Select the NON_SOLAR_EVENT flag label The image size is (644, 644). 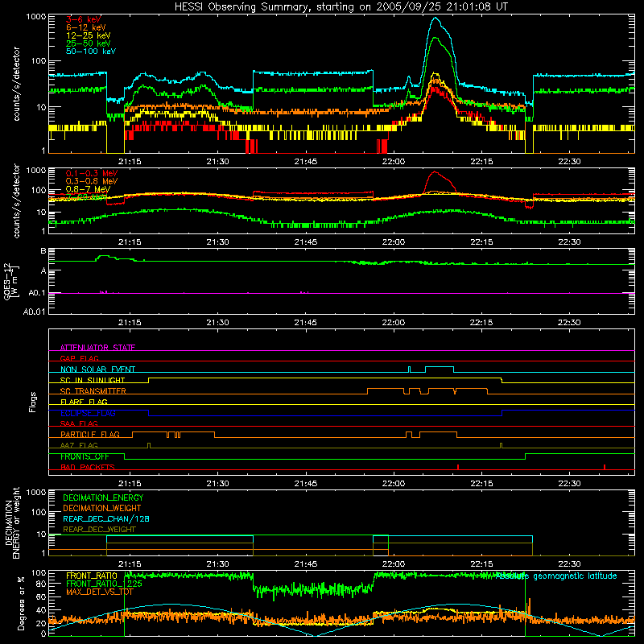97,369
